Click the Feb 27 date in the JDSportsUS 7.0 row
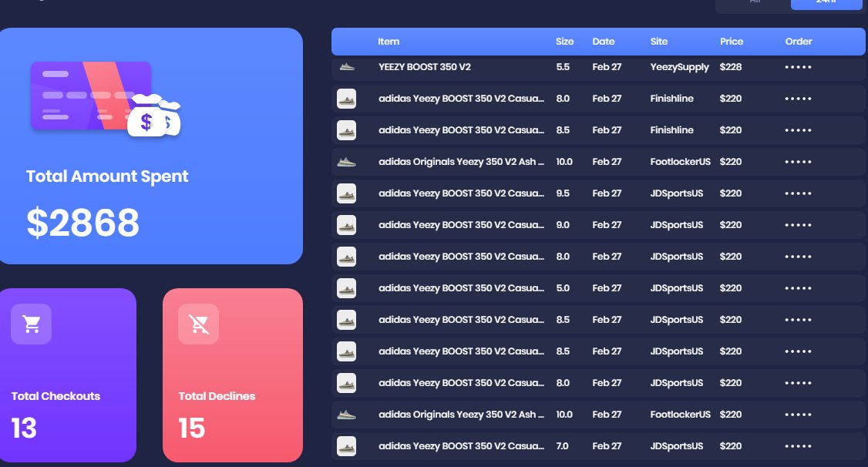The image size is (868, 467). tap(607, 446)
